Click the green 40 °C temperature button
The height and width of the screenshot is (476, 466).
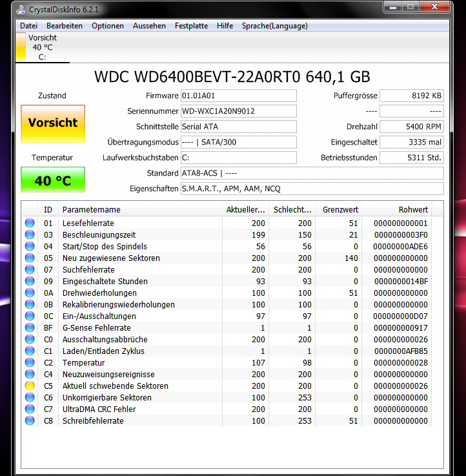53,180
